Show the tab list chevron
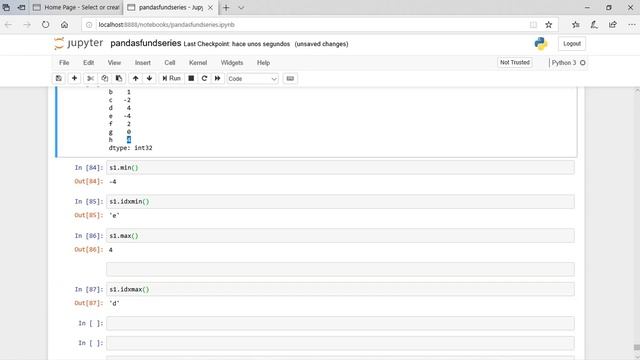This screenshot has width=640, height=360. click(x=241, y=7)
